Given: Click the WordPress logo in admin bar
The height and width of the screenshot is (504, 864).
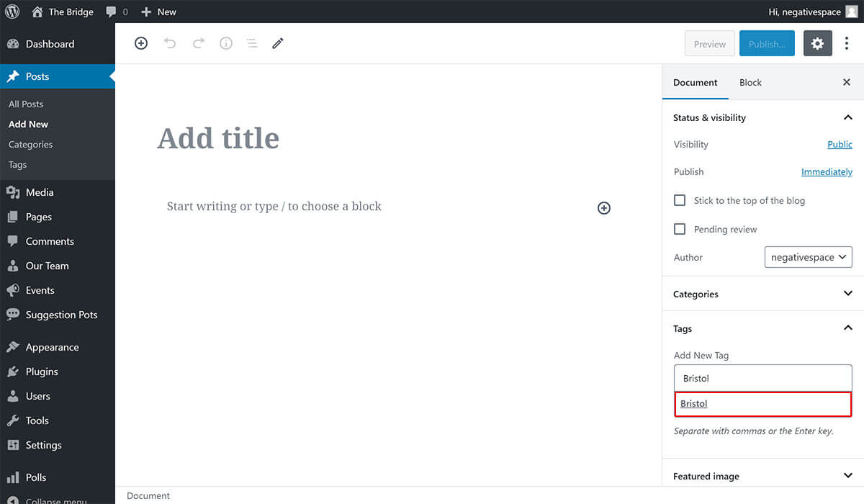Looking at the screenshot, I should (x=12, y=12).
